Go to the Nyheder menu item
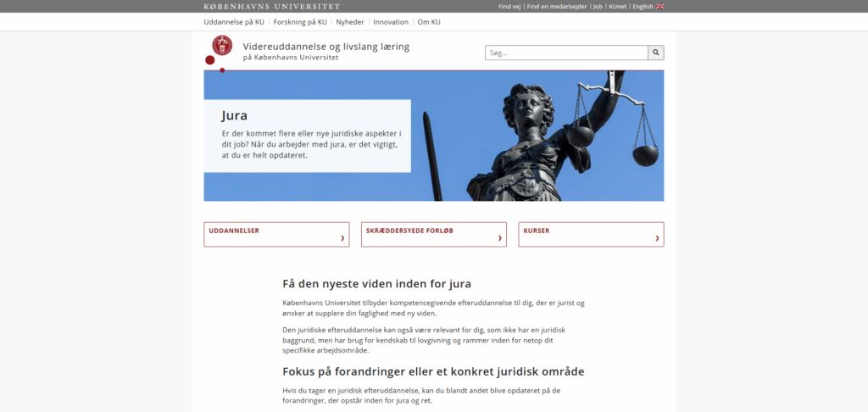The width and height of the screenshot is (868, 412). [350, 22]
